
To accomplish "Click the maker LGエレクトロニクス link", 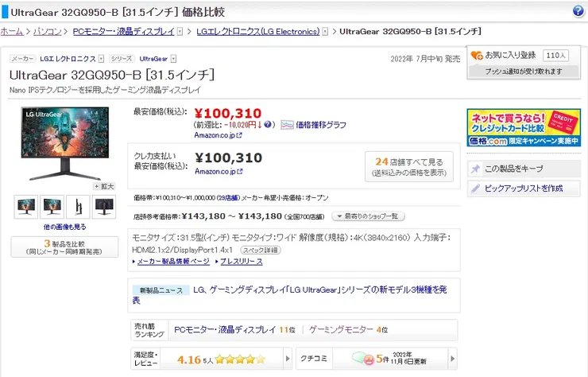I will (x=68, y=59).
